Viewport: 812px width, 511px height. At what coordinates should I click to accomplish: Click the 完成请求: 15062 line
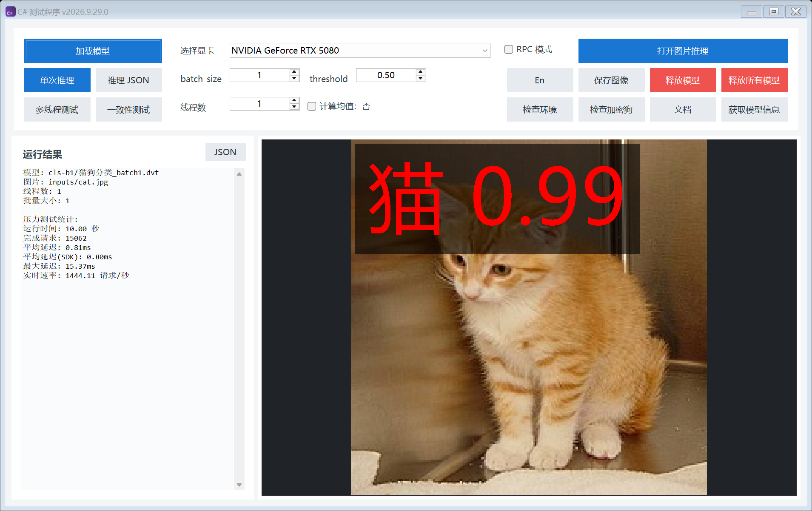pos(55,238)
